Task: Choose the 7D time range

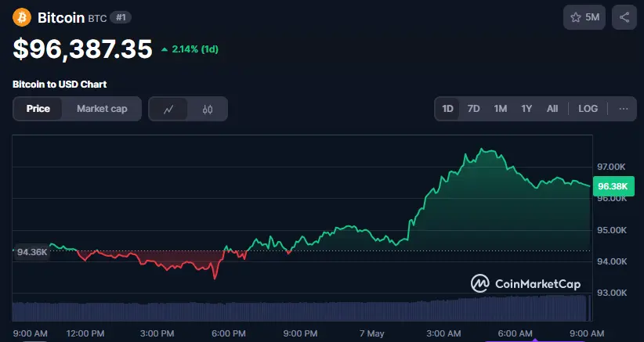Action: tap(473, 109)
